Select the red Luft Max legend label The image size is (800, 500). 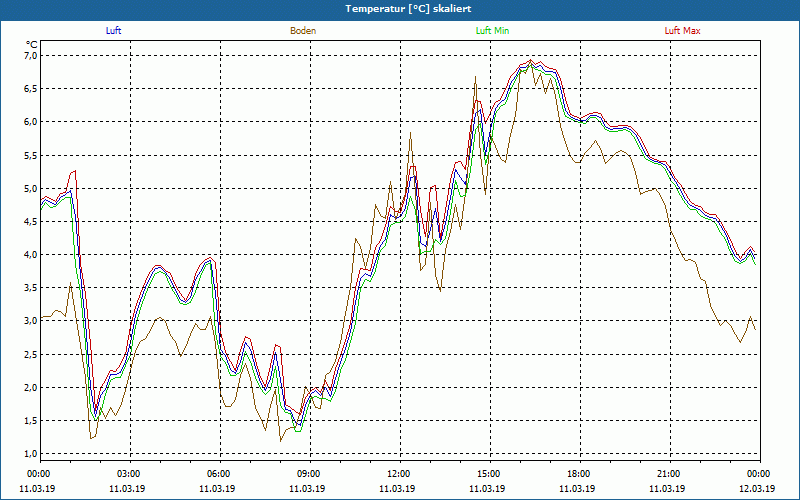tap(682, 31)
